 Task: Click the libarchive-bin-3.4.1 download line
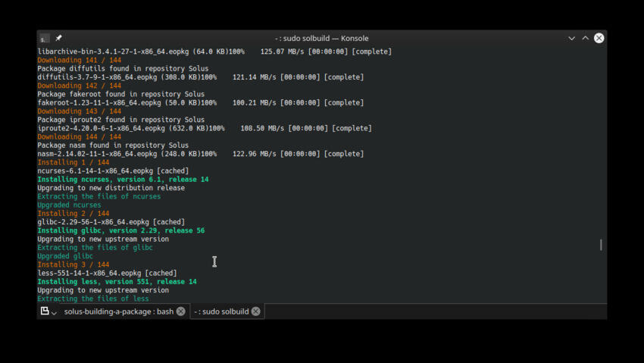point(214,52)
